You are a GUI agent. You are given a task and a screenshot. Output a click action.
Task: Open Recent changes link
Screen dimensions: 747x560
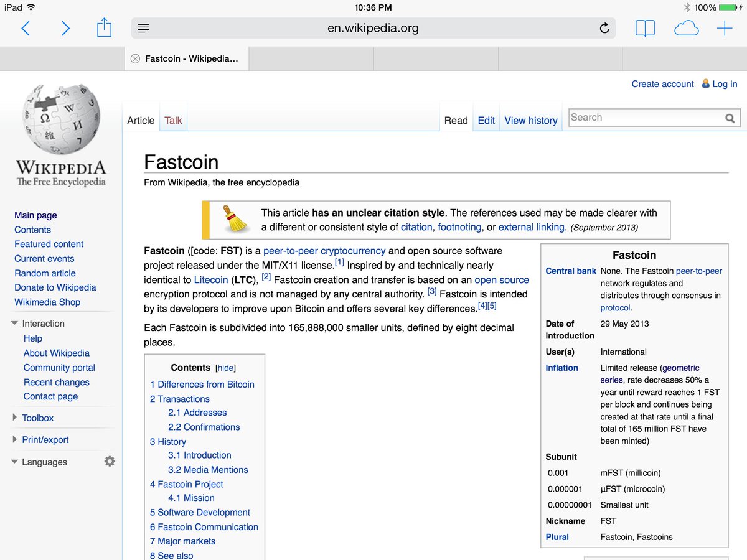57,382
